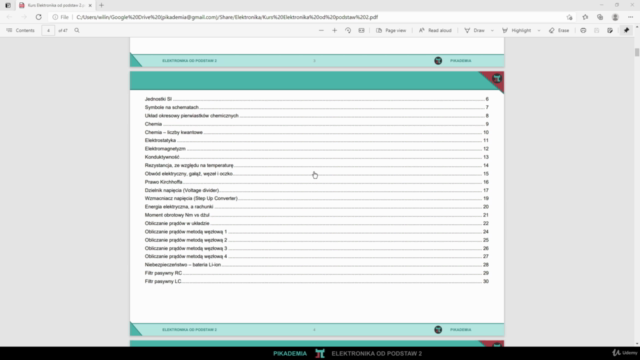Zoom in using the plus icon
The height and width of the screenshot is (360, 640).
pyautogui.click(x=334, y=30)
